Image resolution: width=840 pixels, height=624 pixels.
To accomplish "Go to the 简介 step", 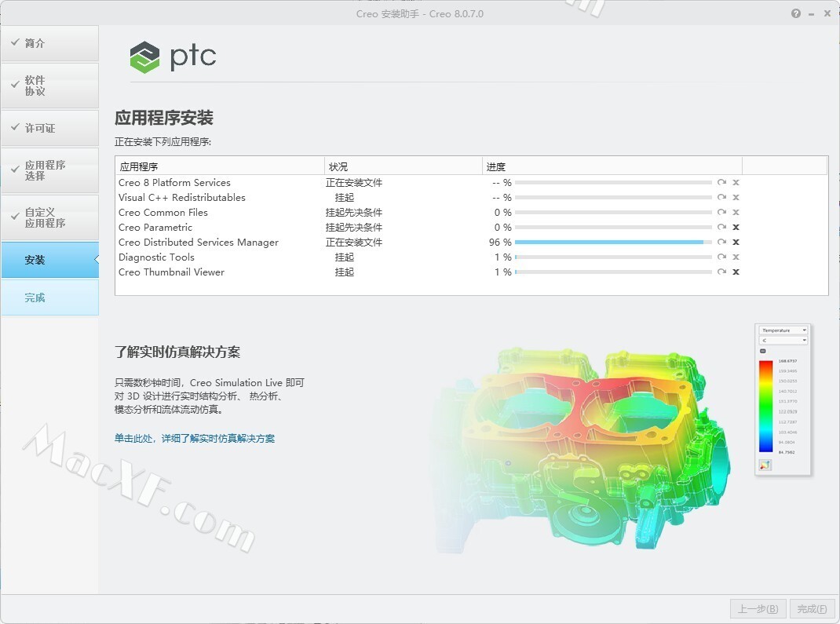I will pos(49,43).
